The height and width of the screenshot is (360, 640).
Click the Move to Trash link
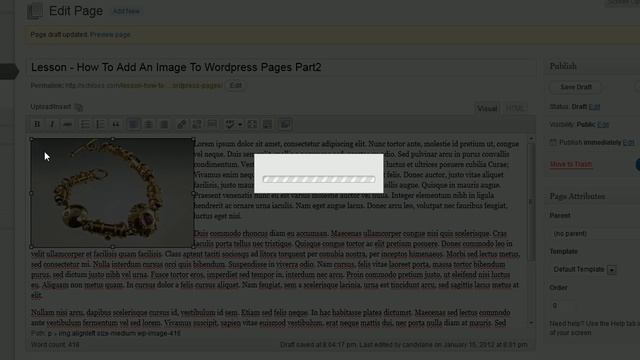571,164
